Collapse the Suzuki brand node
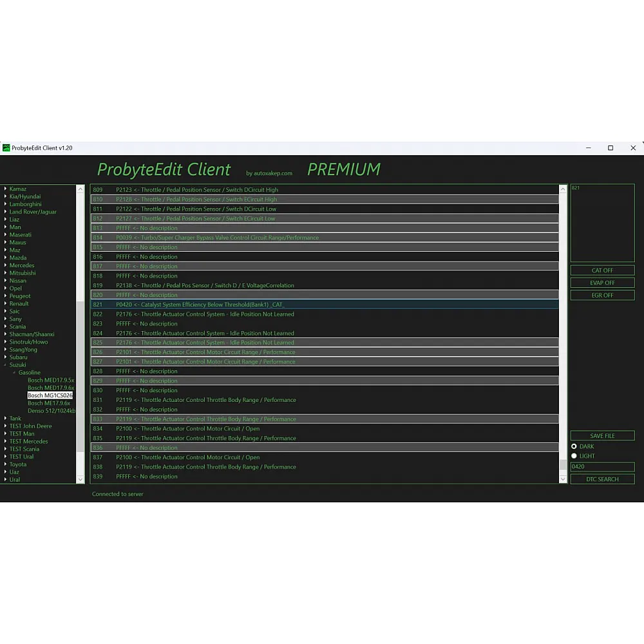The width and height of the screenshot is (644, 644). [5, 365]
